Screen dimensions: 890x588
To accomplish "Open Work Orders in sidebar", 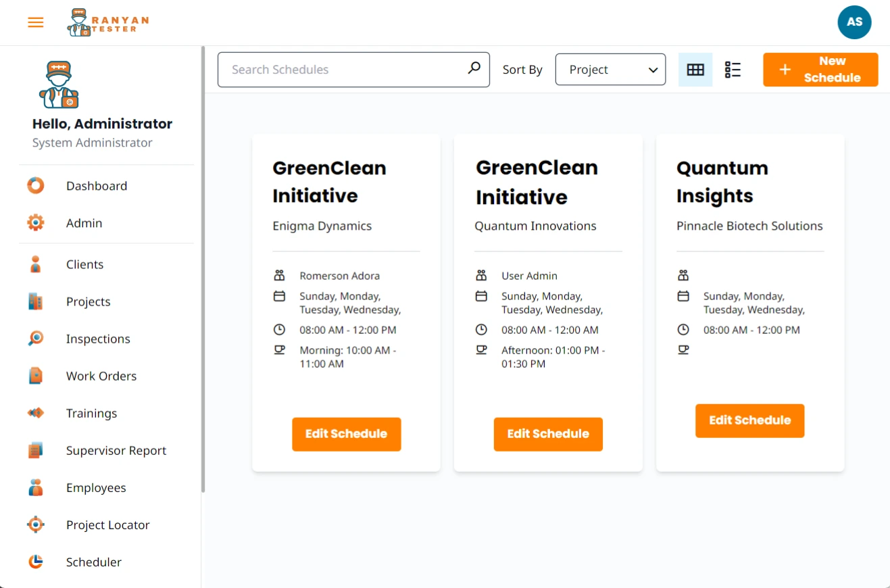I will pyautogui.click(x=101, y=376).
